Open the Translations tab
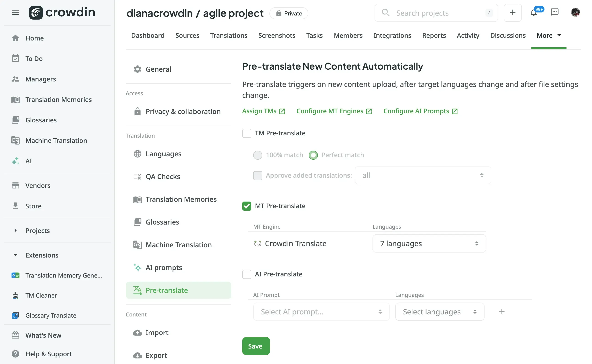 pos(228,35)
